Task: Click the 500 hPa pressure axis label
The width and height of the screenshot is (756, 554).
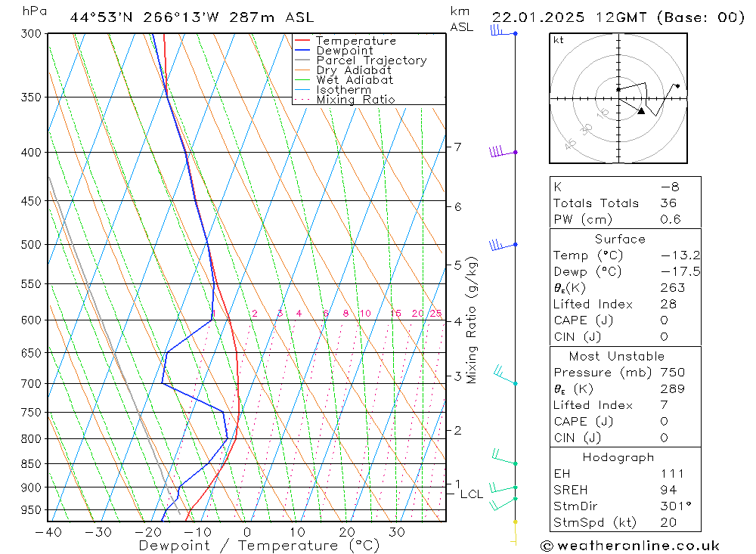Action: 31,245
